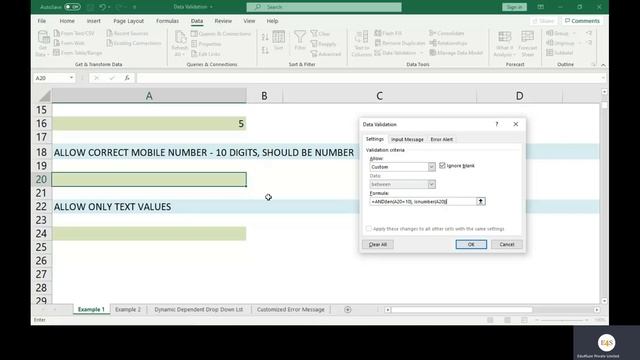Switch to the Error Alert tab
This screenshot has width=640, height=360.
(442, 140)
